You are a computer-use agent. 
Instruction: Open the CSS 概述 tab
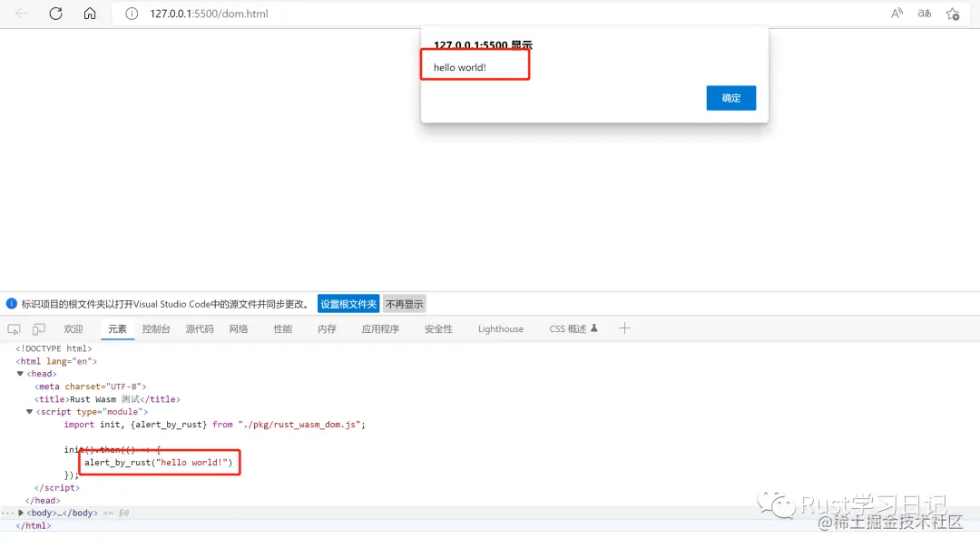573,329
